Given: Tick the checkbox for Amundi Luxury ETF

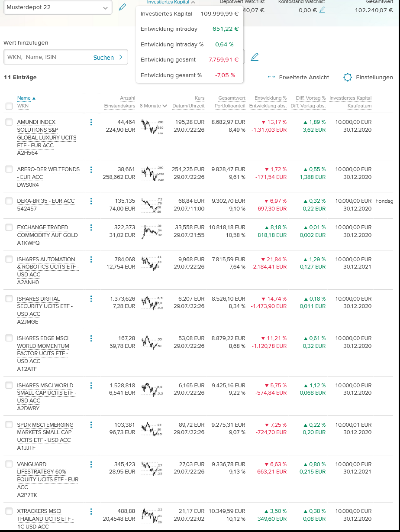Looking at the screenshot, I should (9, 122).
